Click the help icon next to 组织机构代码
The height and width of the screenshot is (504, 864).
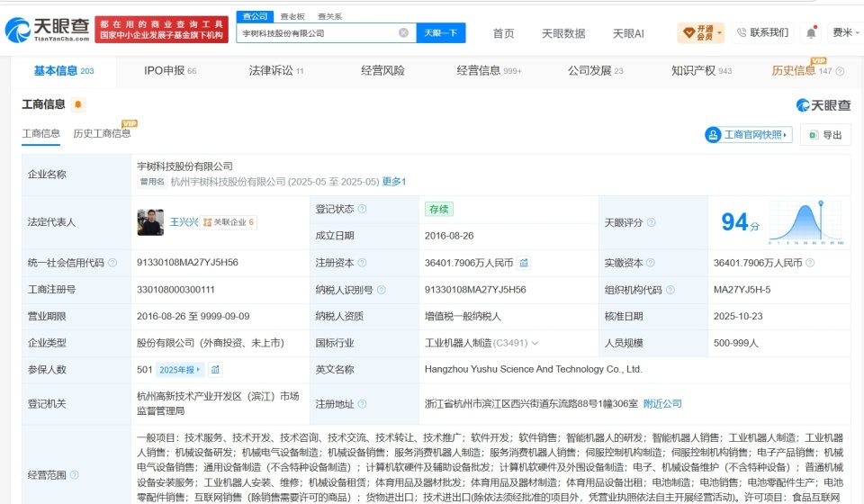670,290
